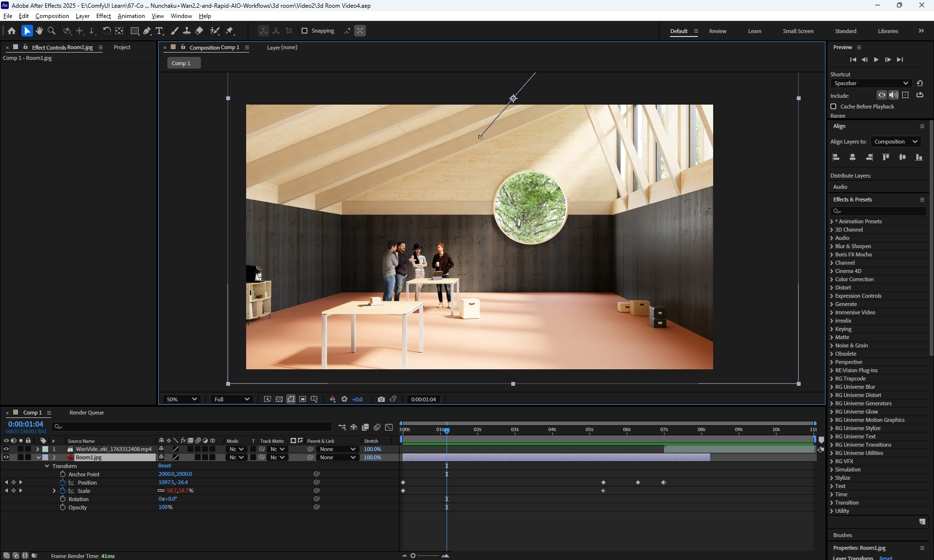
Task: Open the Animation menu
Action: pos(131,16)
